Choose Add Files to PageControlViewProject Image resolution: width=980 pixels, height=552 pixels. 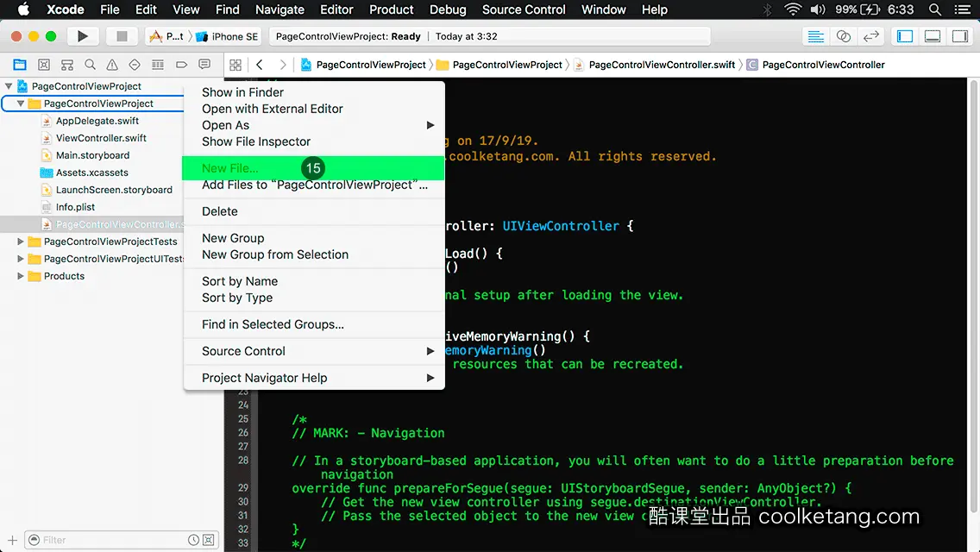click(314, 185)
